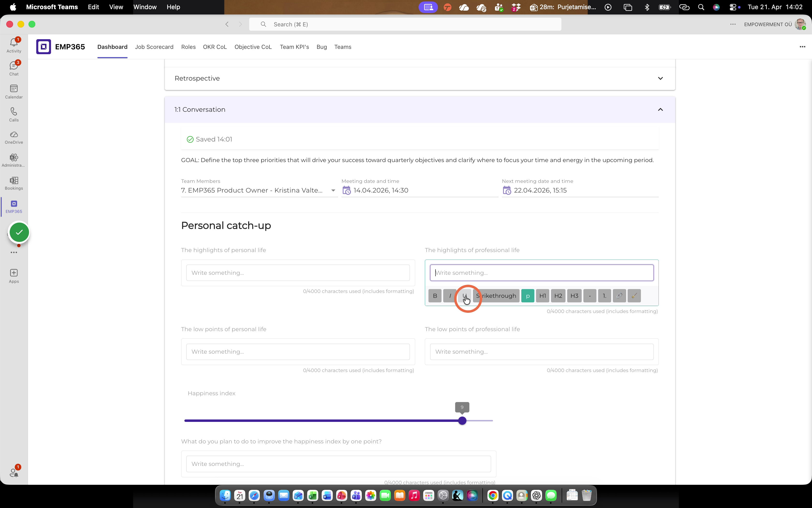Open the Window menu in menu bar
Screen dimensions: 812x508
[x=145, y=7]
